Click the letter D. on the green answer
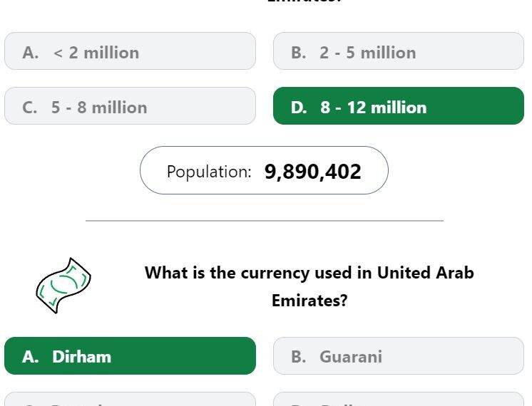The width and height of the screenshot is (532, 406). click(299, 108)
